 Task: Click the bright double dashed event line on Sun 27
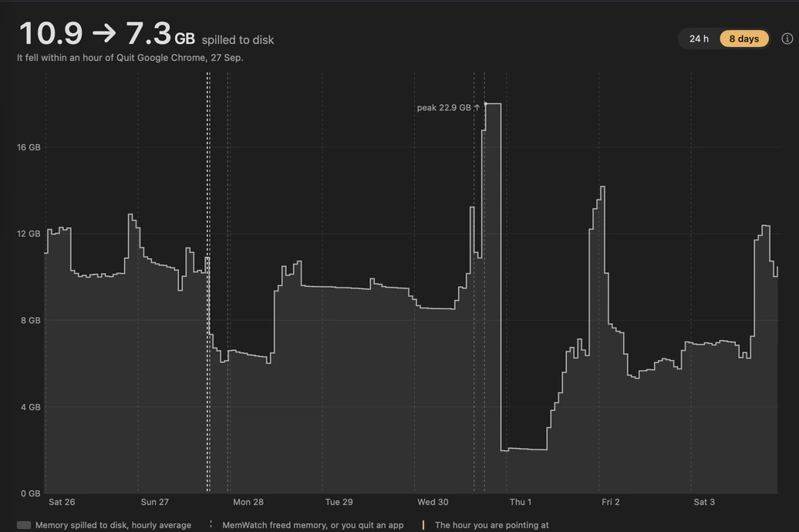tap(208, 281)
